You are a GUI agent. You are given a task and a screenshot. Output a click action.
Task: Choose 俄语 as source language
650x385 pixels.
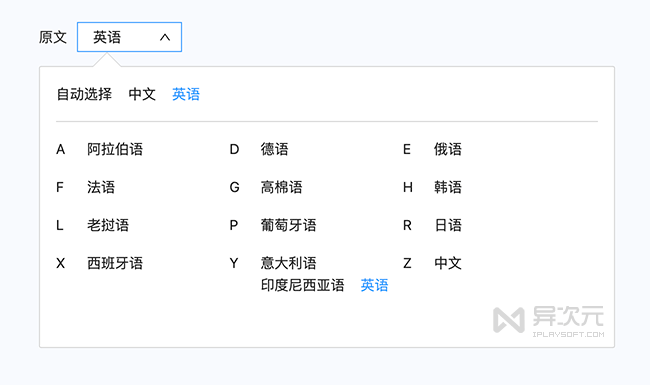448,149
